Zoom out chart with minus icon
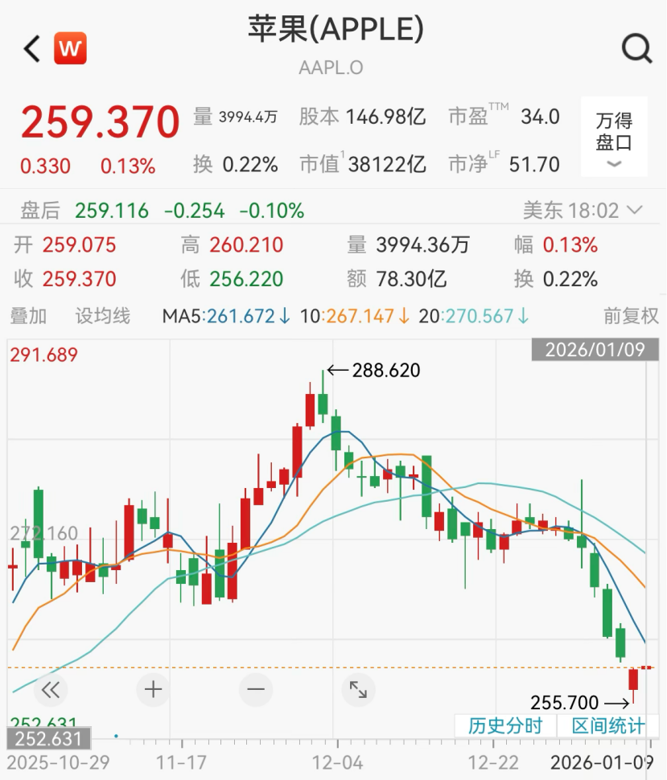Screen dimensions: 667x780 point(255,689)
